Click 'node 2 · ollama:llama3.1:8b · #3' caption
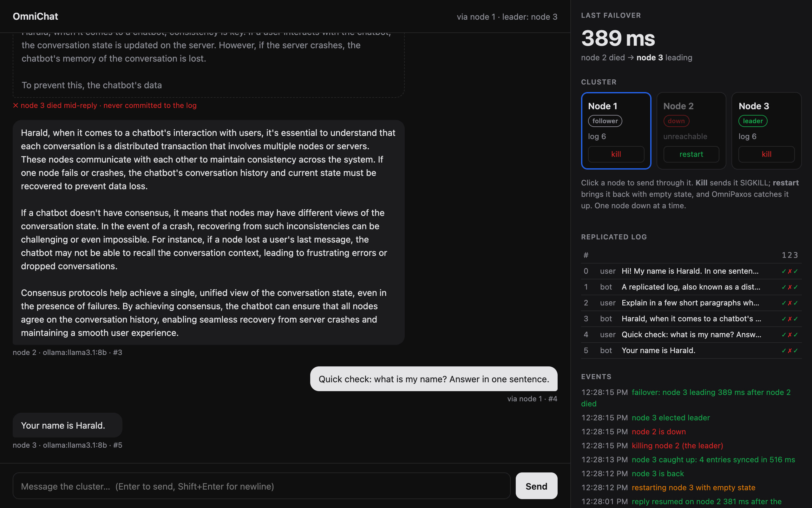Image resolution: width=812 pixels, height=508 pixels. (x=68, y=352)
